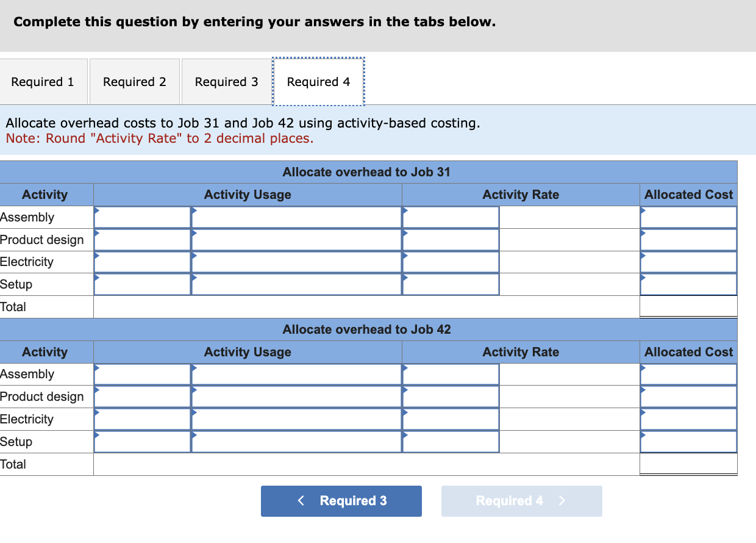Click the Electricity Activity Rate field for Job 31

(450, 261)
